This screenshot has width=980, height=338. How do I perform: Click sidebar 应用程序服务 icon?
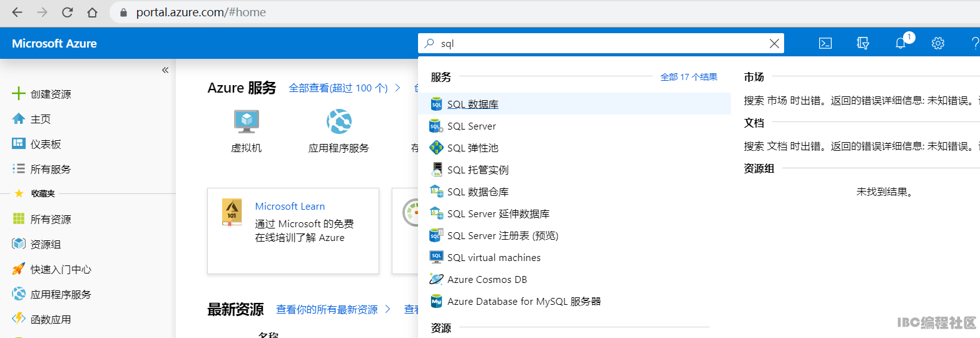pos(19,294)
